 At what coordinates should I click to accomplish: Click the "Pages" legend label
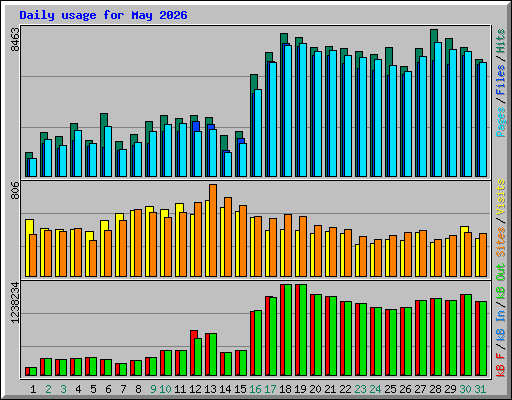[501, 122]
